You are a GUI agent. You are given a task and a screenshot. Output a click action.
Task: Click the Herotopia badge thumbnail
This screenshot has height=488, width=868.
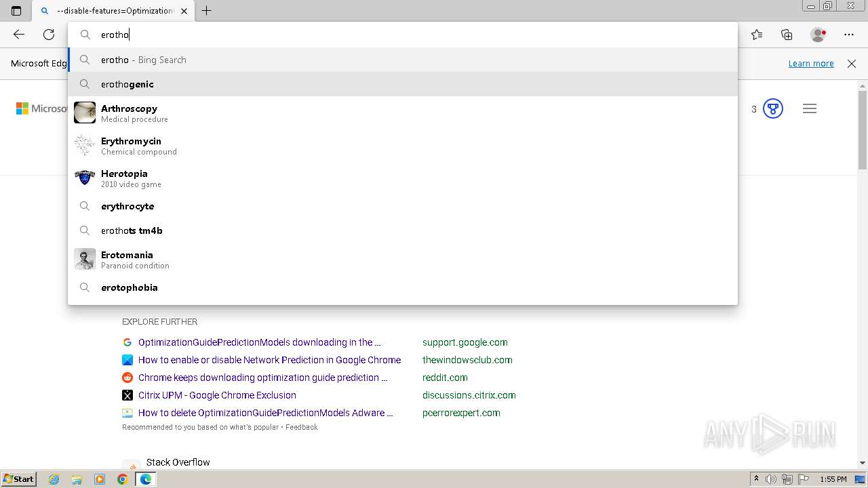click(85, 178)
